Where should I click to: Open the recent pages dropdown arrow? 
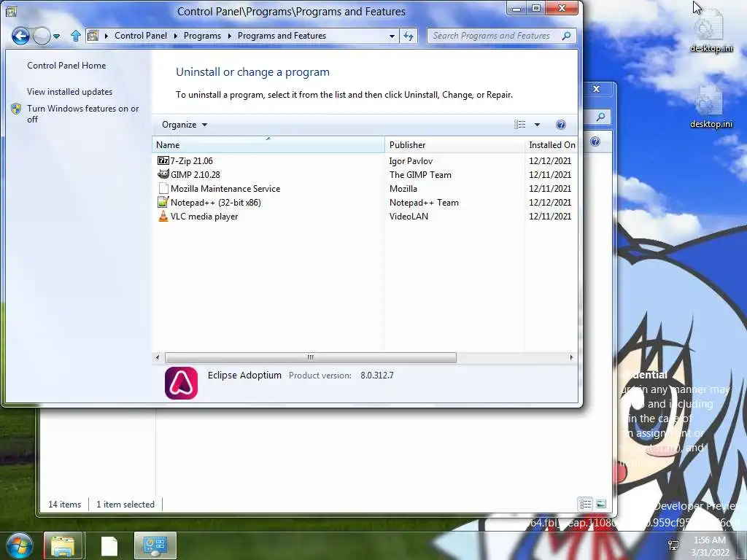(x=56, y=36)
